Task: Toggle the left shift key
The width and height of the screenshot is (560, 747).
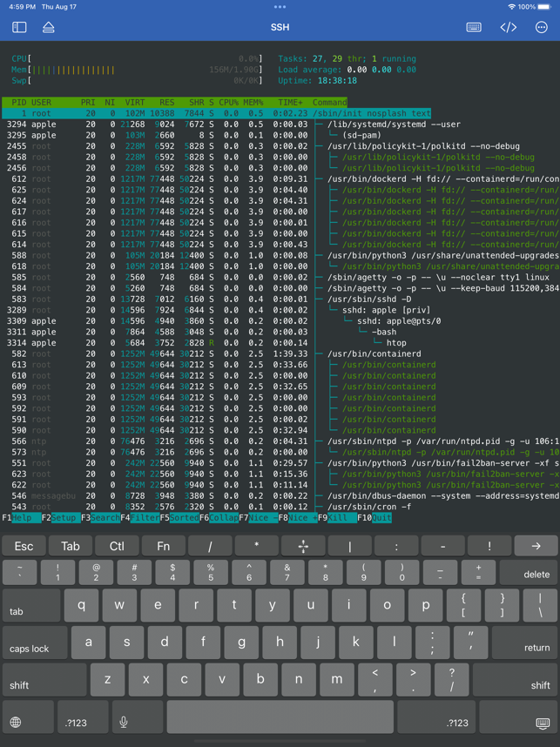Action: click(x=44, y=680)
